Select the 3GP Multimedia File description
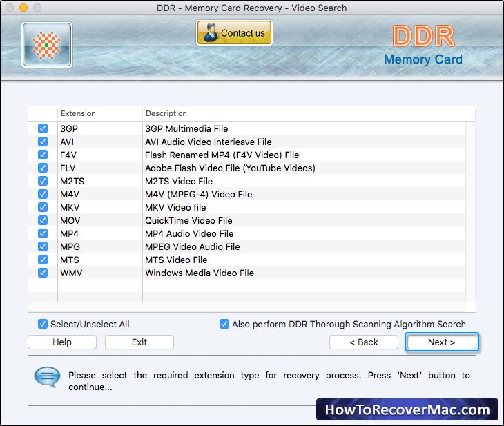 [x=186, y=128]
